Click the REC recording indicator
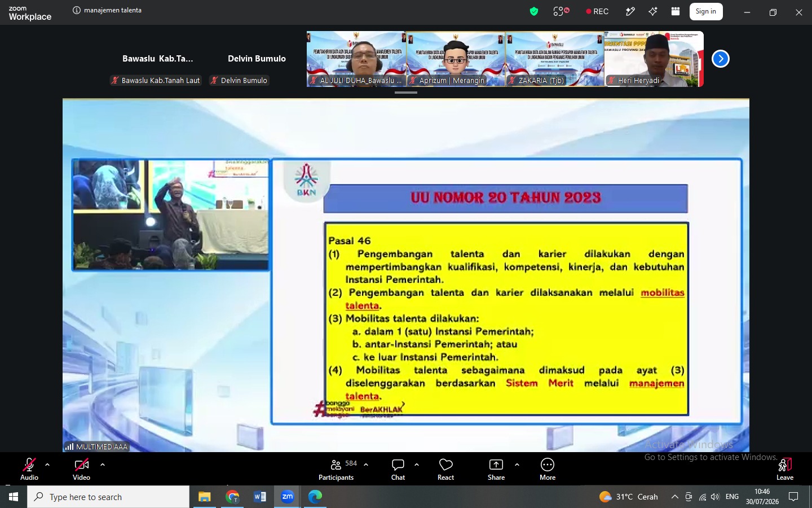This screenshot has height=508, width=812. [x=597, y=11]
